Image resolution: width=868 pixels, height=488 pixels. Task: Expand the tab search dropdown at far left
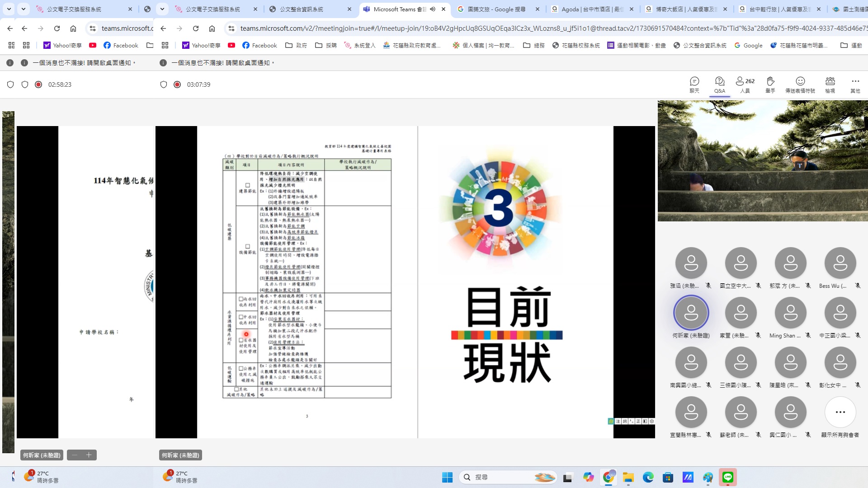coord(9,9)
